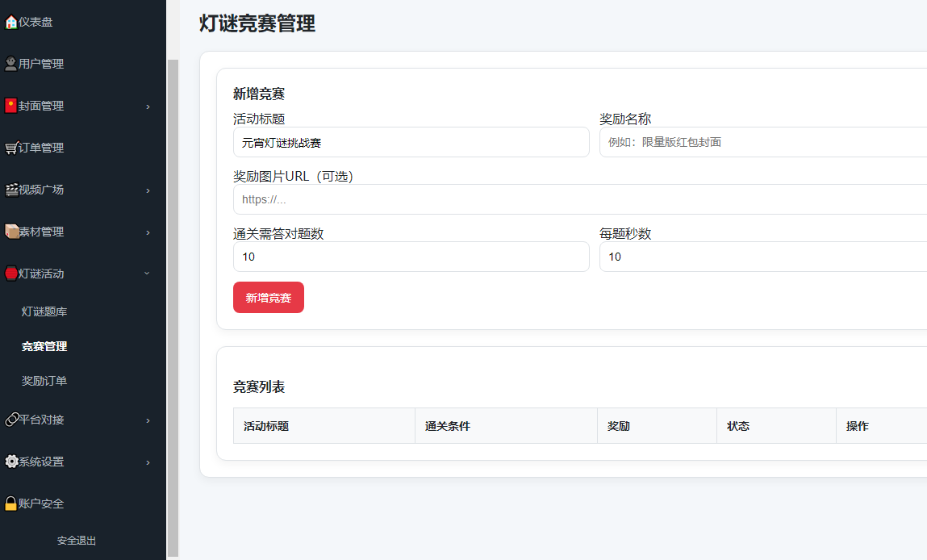
Task: Expand the 视频广场 submenu chevron
Action: point(148,190)
